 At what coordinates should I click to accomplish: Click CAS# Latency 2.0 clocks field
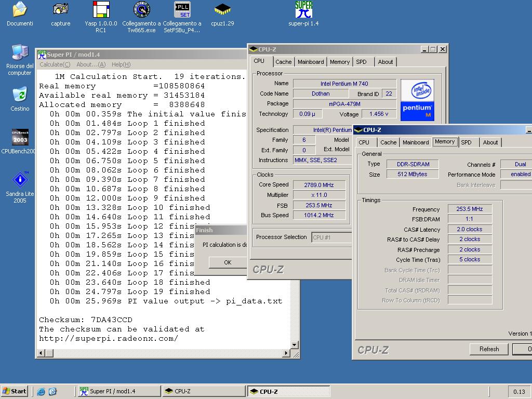470,229
